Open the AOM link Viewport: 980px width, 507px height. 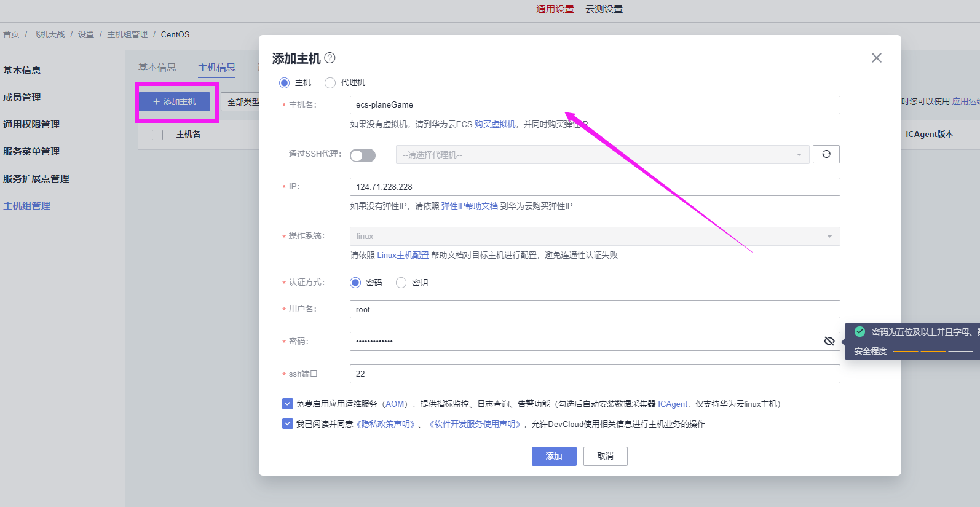395,404
